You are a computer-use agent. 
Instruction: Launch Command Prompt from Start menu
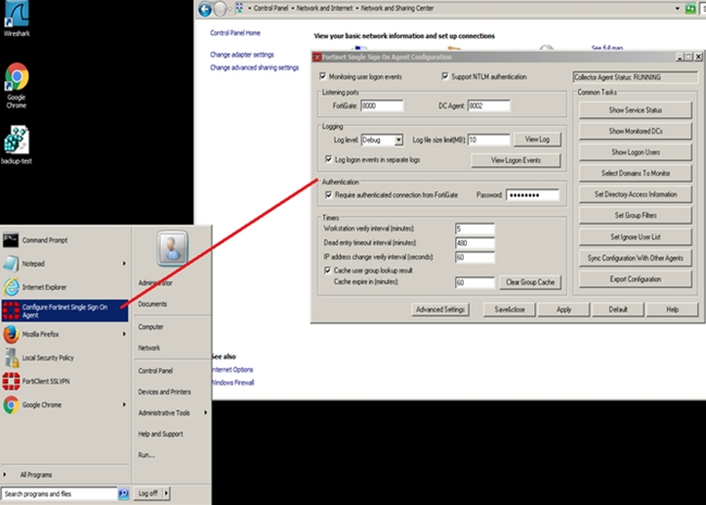tap(65, 240)
